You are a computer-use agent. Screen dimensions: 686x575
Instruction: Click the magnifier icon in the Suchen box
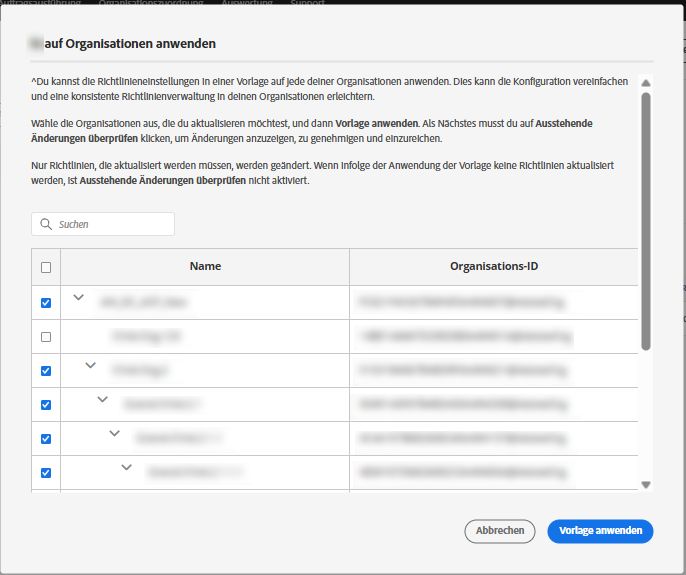coord(46,224)
